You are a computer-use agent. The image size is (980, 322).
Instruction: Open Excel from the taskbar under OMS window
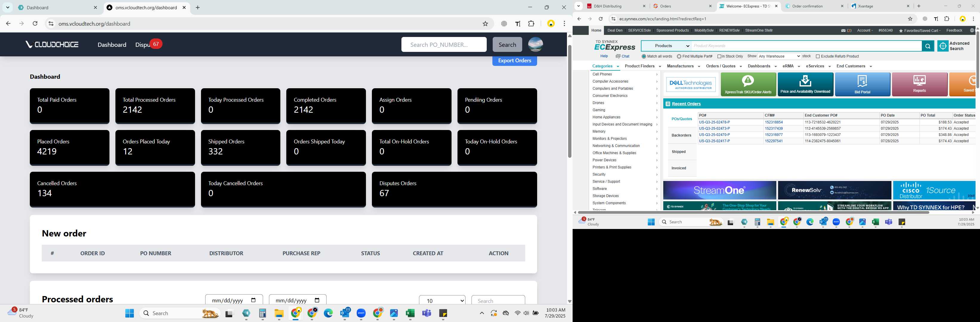pyautogui.click(x=410, y=313)
